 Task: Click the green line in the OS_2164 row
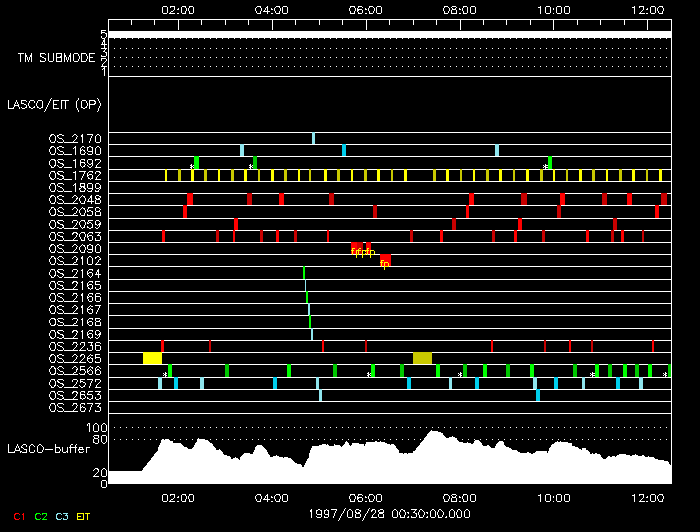(x=304, y=273)
